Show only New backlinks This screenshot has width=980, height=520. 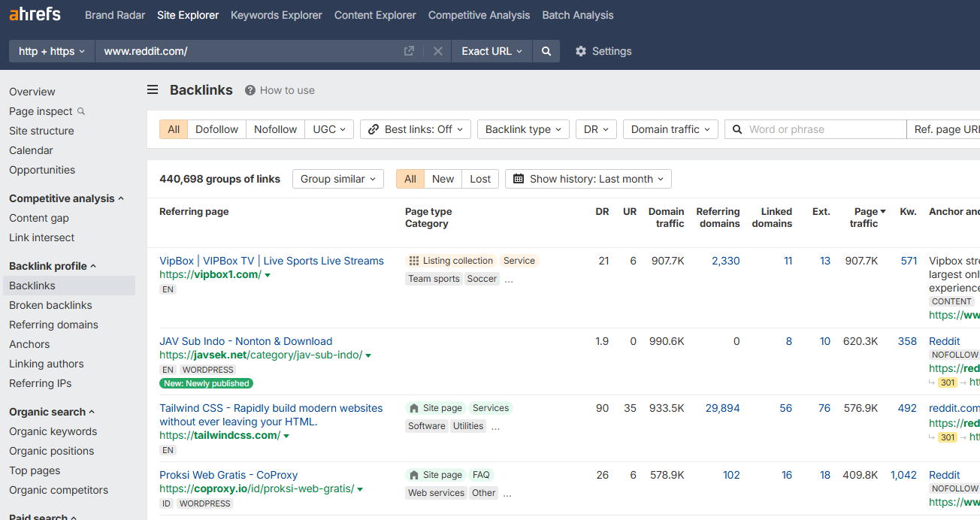point(443,179)
